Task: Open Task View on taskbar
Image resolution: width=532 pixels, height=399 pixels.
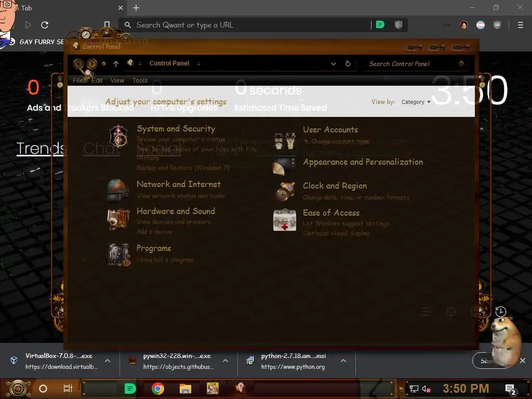Action: click(68, 389)
